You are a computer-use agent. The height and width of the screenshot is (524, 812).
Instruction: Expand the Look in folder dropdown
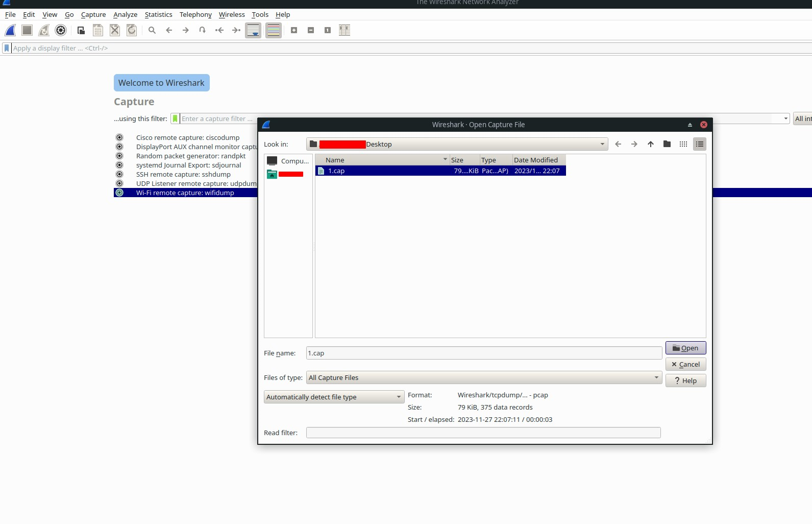click(602, 144)
